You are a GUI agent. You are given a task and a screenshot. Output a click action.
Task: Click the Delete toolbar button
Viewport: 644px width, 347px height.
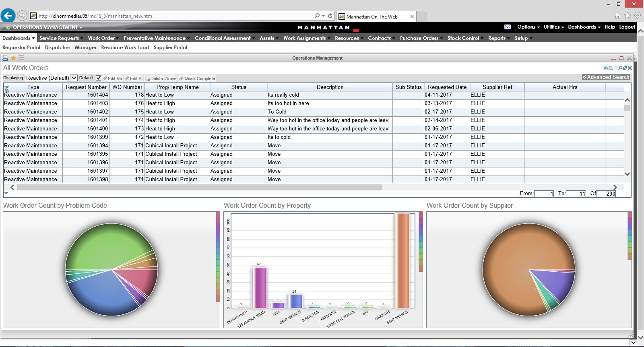[x=154, y=78]
